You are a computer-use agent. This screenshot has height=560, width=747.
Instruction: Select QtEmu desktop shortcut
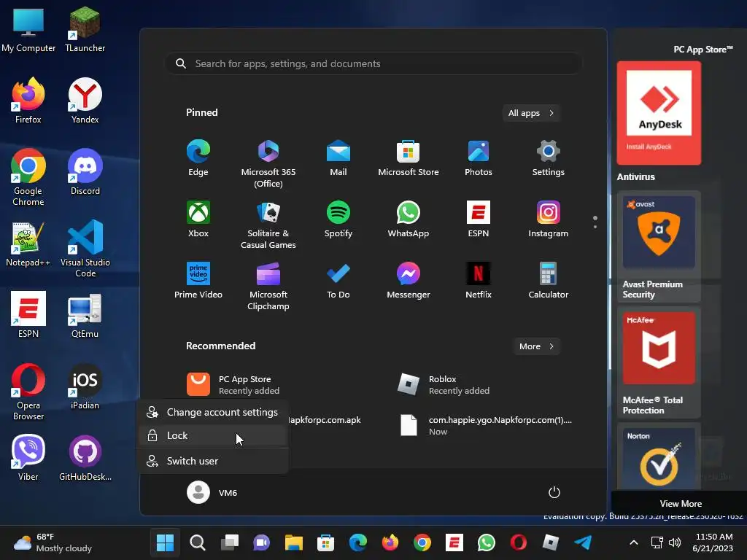click(85, 315)
